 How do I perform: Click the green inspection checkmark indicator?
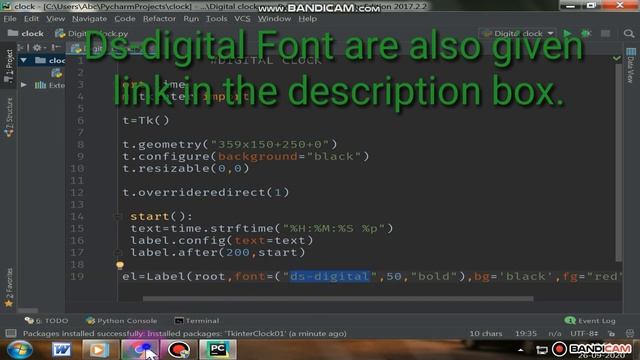pyautogui.click(x=617, y=58)
